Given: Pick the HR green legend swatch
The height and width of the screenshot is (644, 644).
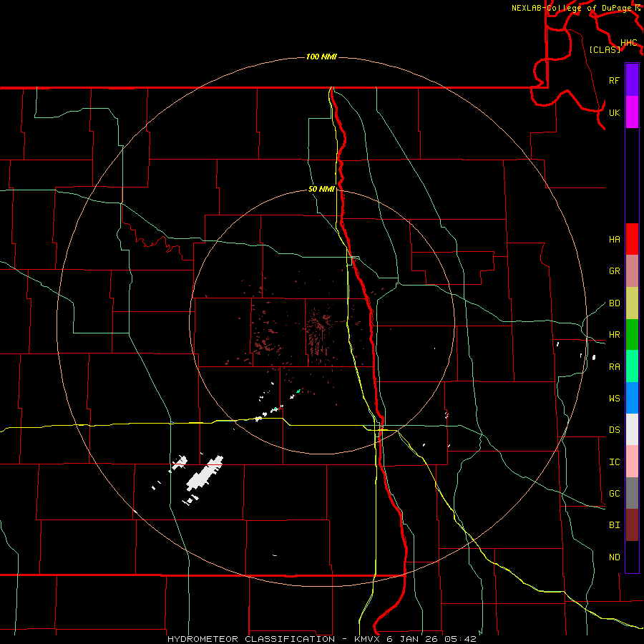Looking at the screenshot, I should tap(632, 334).
